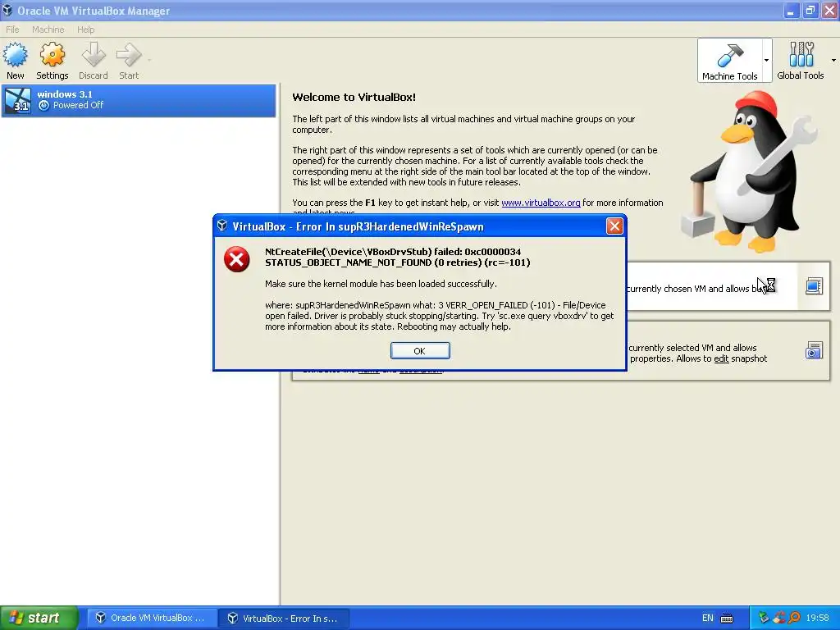
Task: Close the supR3HardenedWinReSpawn error dialog
Action: point(614,226)
